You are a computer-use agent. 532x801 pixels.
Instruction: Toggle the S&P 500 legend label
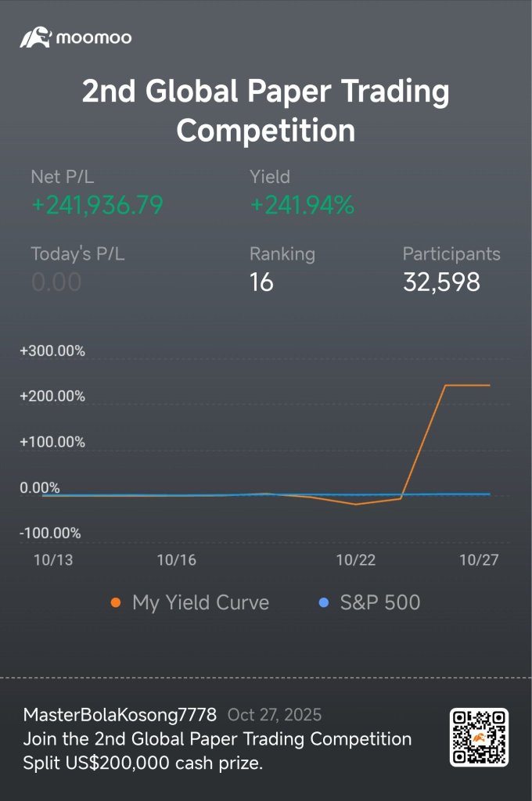coord(380,603)
